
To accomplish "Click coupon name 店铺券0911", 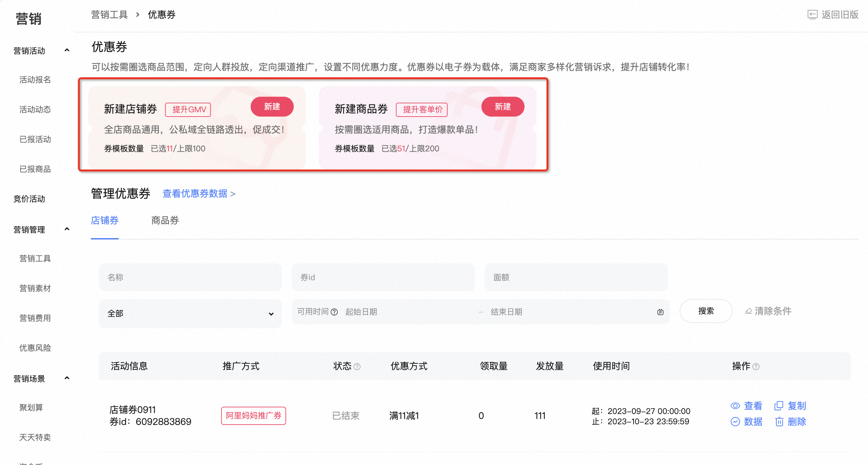I will tap(133, 410).
